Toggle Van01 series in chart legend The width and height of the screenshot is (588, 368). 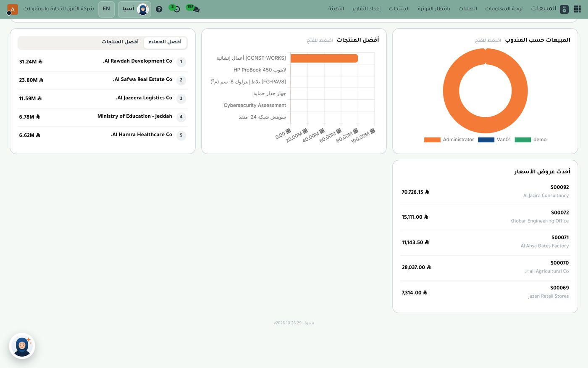[494, 140]
